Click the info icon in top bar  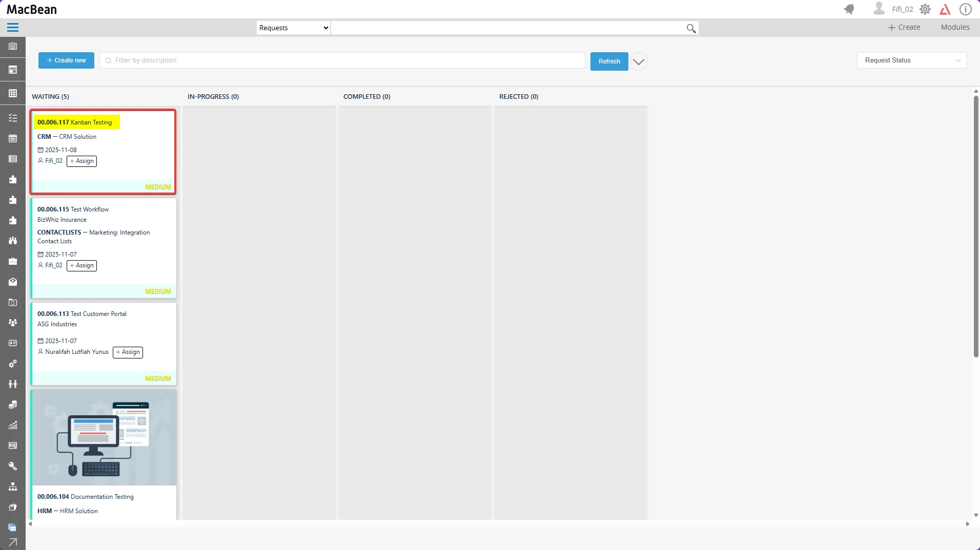(x=965, y=9)
